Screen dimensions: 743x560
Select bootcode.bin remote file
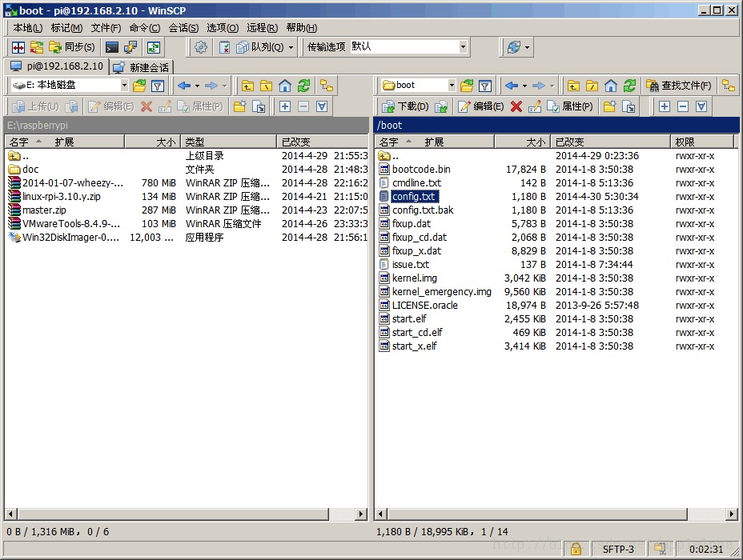click(x=421, y=169)
